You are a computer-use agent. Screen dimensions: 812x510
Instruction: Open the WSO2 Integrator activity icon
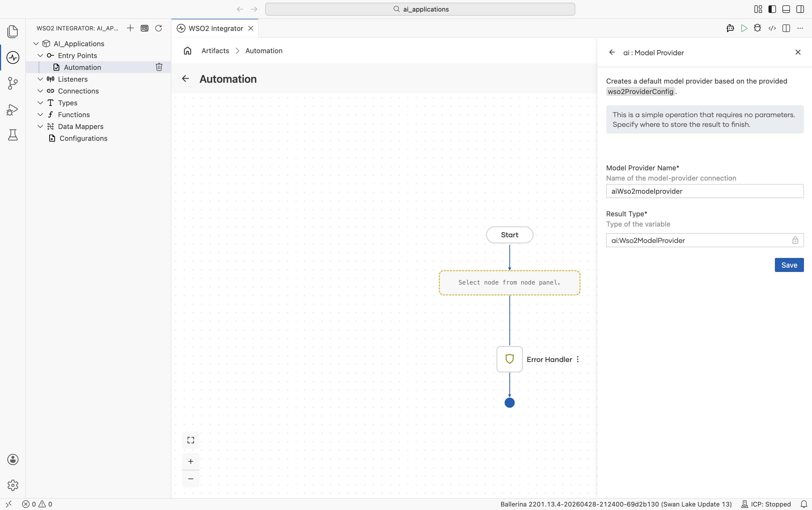click(13, 57)
